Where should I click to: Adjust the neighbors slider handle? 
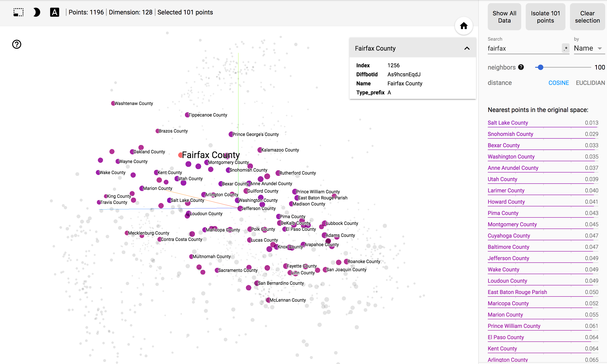point(541,67)
